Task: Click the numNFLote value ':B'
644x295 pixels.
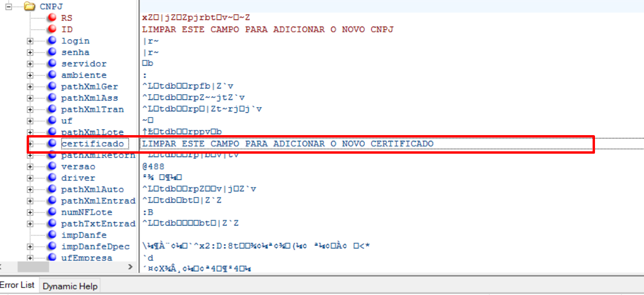Action: 148,212
